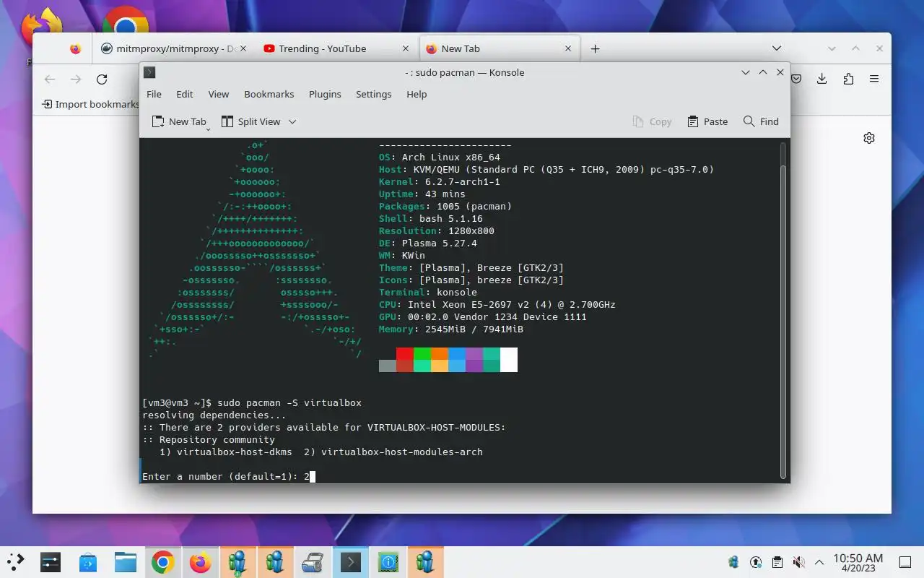Open the Firefox hamburger application menu

coord(874,79)
